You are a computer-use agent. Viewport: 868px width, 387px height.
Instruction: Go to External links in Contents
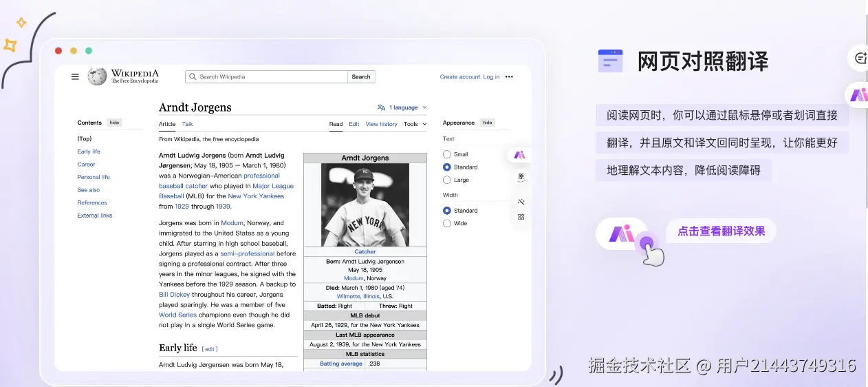(x=95, y=216)
